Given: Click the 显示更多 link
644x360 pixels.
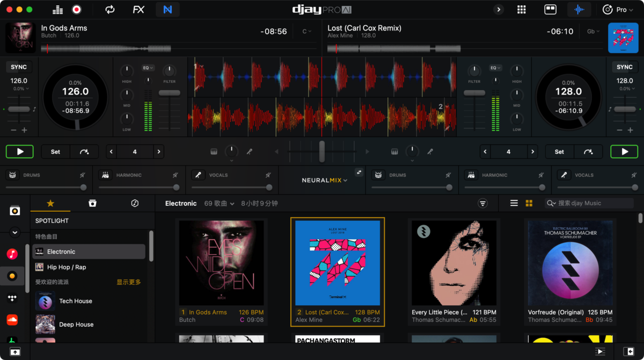Looking at the screenshot, I should (129, 282).
